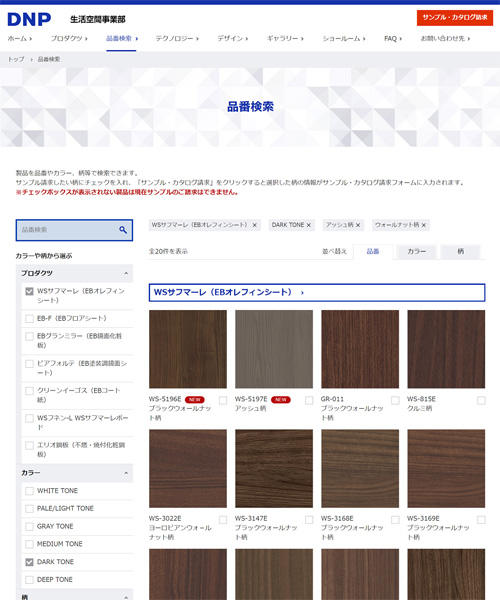Sort results by 柄 tab

[460, 251]
